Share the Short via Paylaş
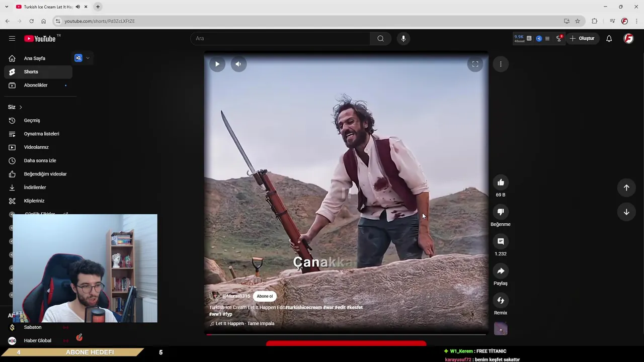644x362 pixels. 501,271
